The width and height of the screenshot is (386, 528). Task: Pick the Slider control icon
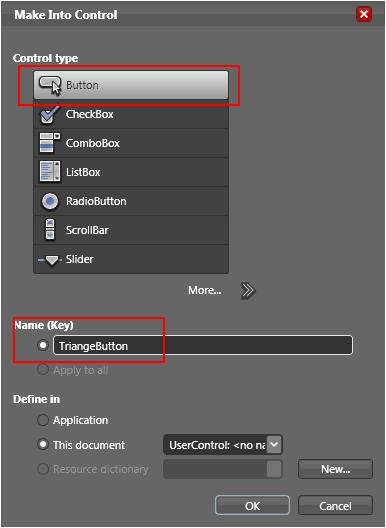point(50,260)
